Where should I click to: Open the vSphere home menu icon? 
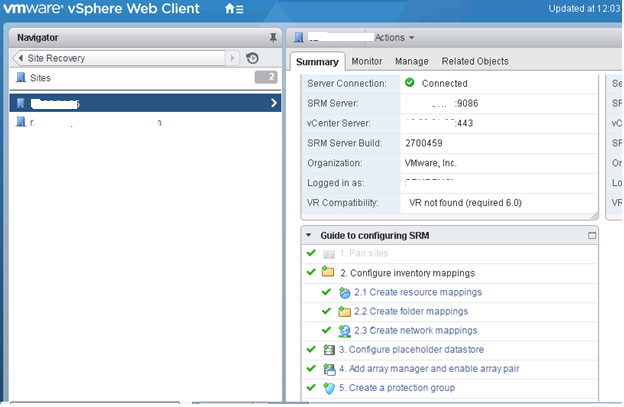pyautogui.click(x=234, y=8)
